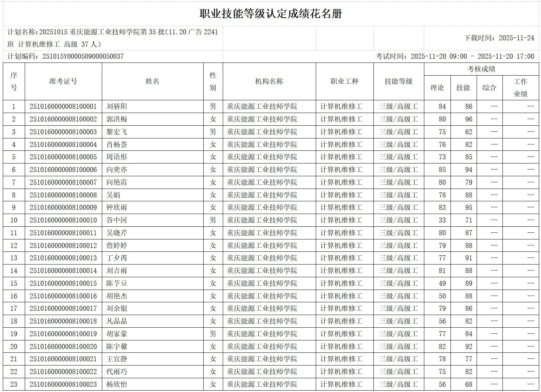Select the 理论 score sub-header
Image resolution: width=541 pixels, height=392 pixels.
coord(437,88)
